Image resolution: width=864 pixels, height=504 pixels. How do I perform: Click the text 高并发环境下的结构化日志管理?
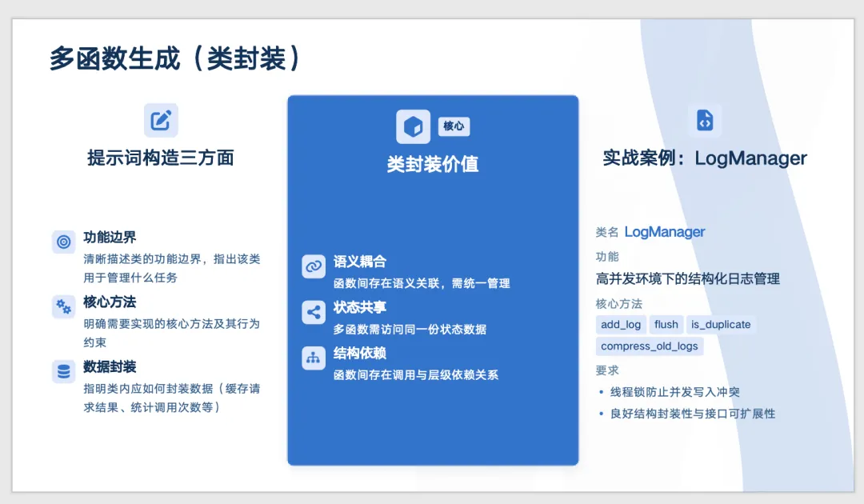click(688, 278)
